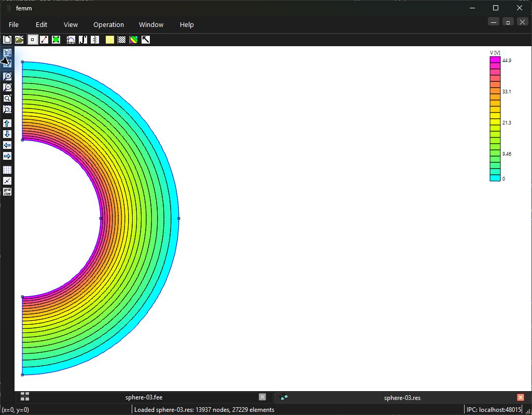
Task: Click the tab layout grid icon
Action: click(25, 396)
